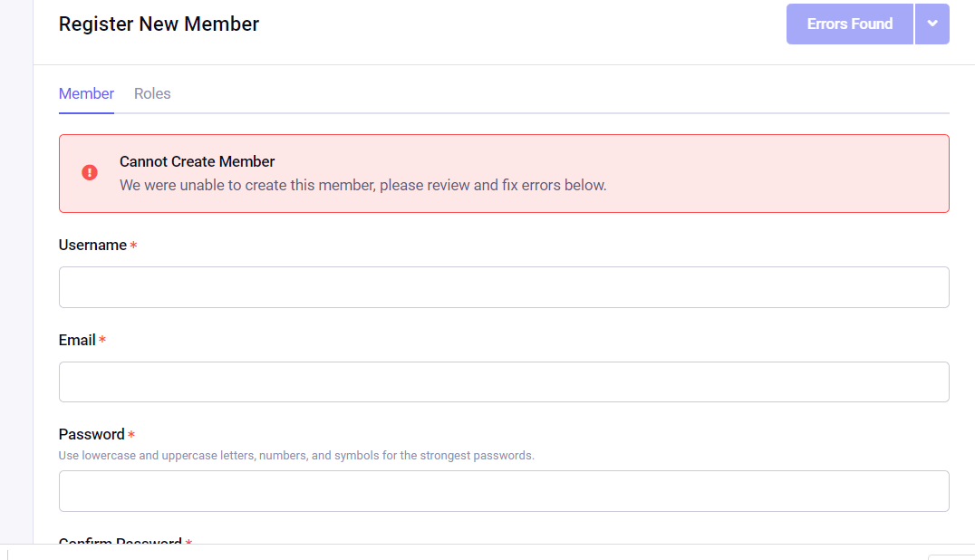This screenshot has width=975, height=560.
Task: Select the Member tab
Action: 86,93
